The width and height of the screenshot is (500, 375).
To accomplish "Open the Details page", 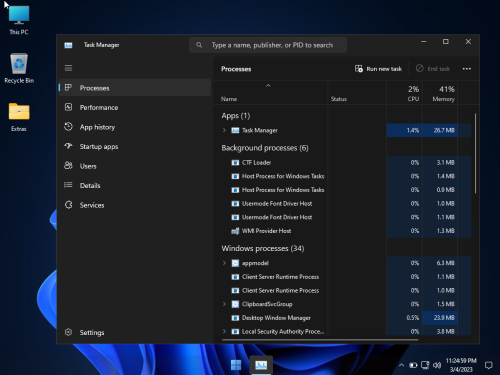I will [135, 185].
